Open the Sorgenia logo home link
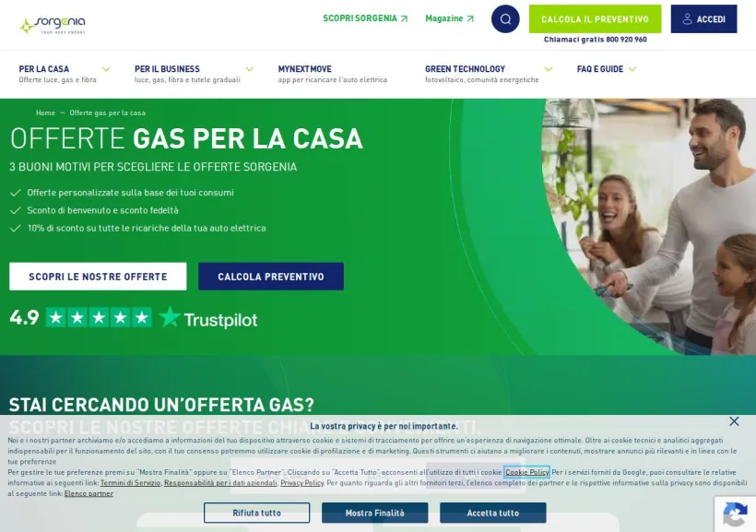The image size is (756, 532). (53, 25)
